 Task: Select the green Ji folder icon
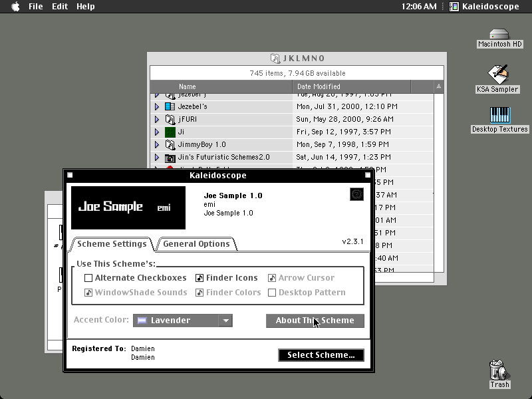click(x=170, y=132)
